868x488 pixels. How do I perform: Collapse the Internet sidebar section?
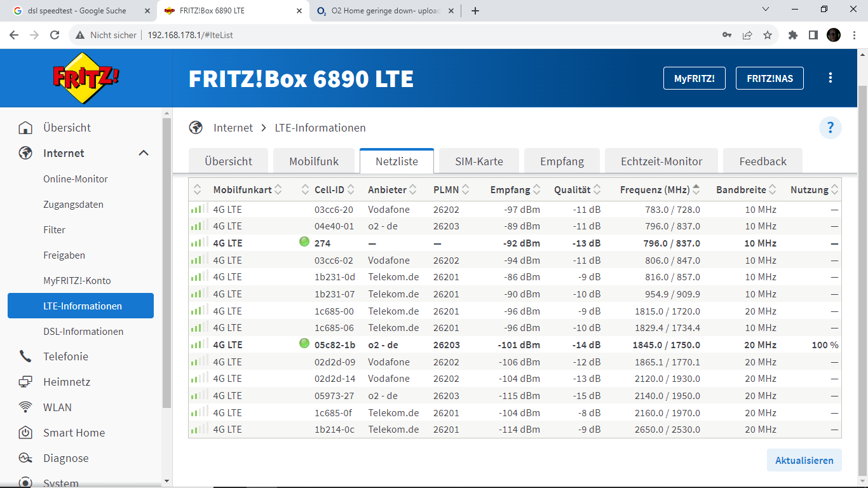tap(144, 153)
